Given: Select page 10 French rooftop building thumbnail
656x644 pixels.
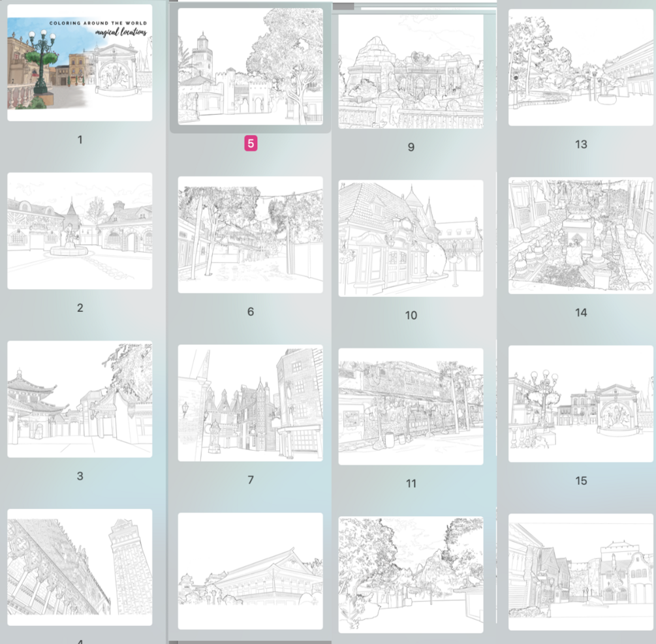Looking at the screenshot, I should point(411,238).
